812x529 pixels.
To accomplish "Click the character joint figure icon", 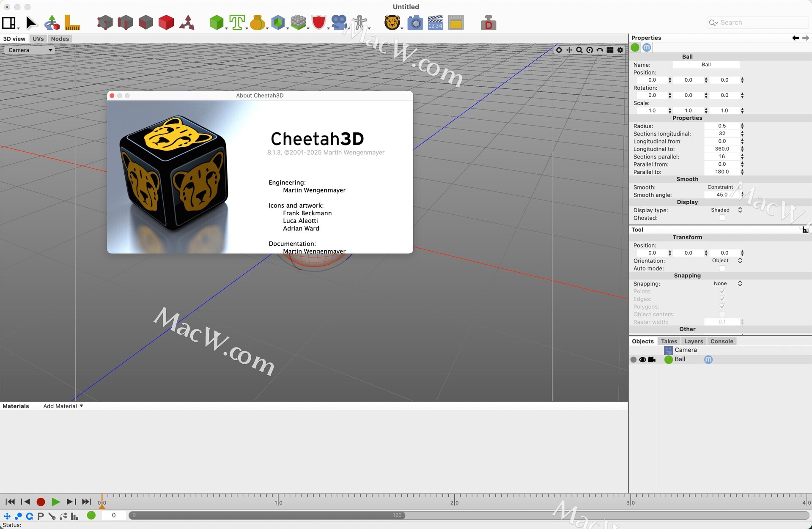I will pyautogui.click(x=359, y=22).
